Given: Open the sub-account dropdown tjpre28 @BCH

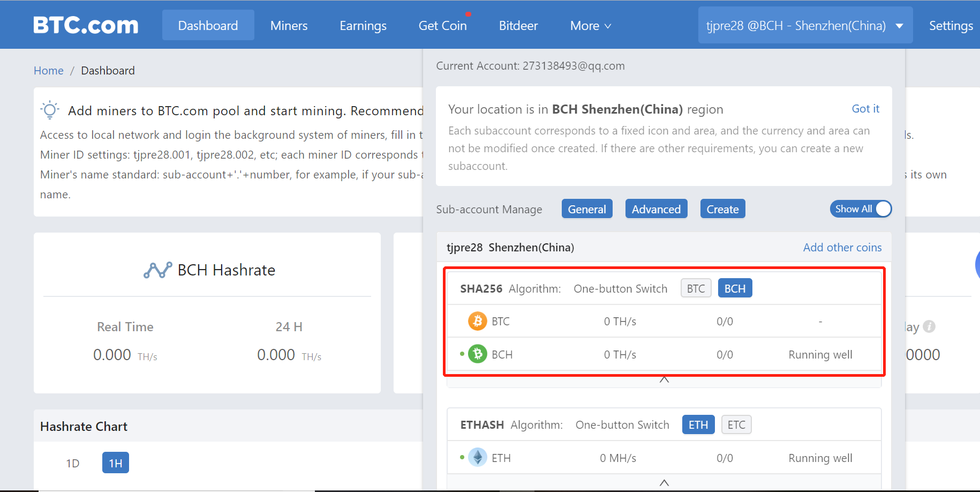Looking at the screenshot, I should click(805, 25).
